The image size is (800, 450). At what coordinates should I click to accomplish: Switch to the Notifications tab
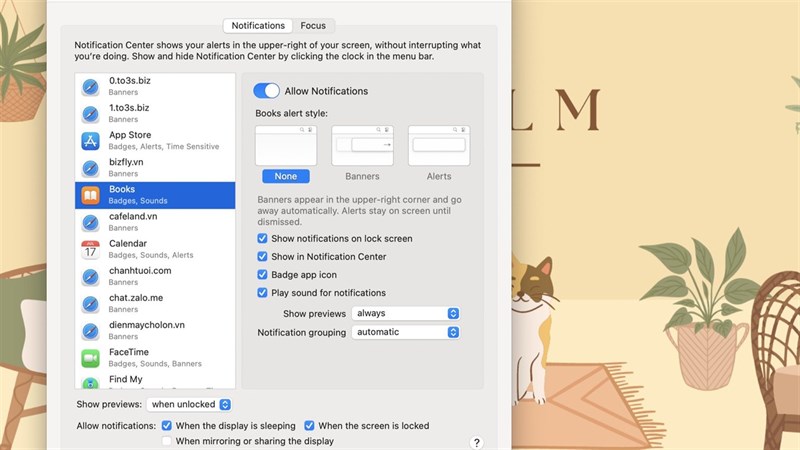(258, 26)
